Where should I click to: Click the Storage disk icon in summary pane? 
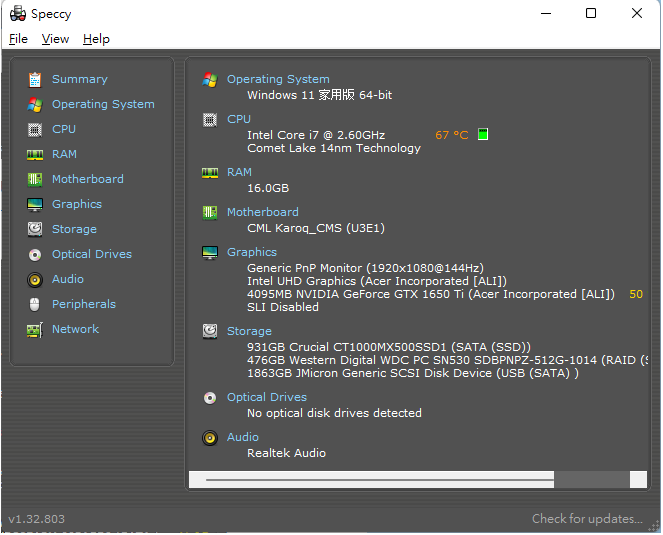(x=210, y=331)
